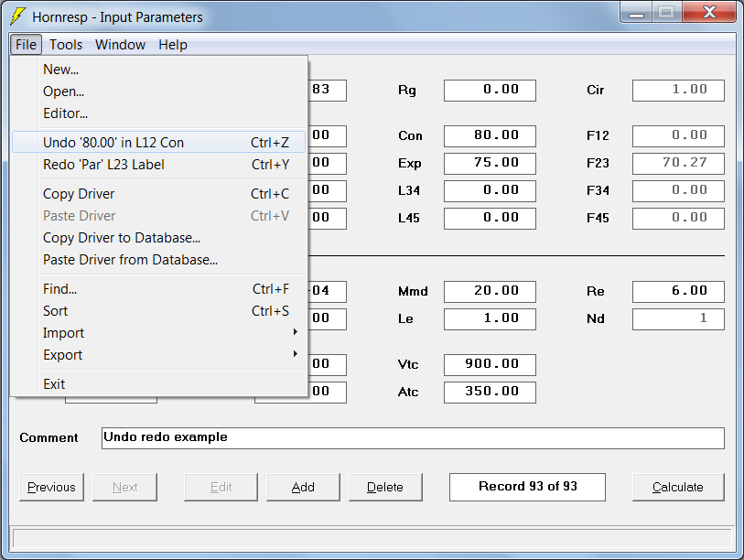
Task: Click the Atc field showing 350.00
Action: click(490, 392)
